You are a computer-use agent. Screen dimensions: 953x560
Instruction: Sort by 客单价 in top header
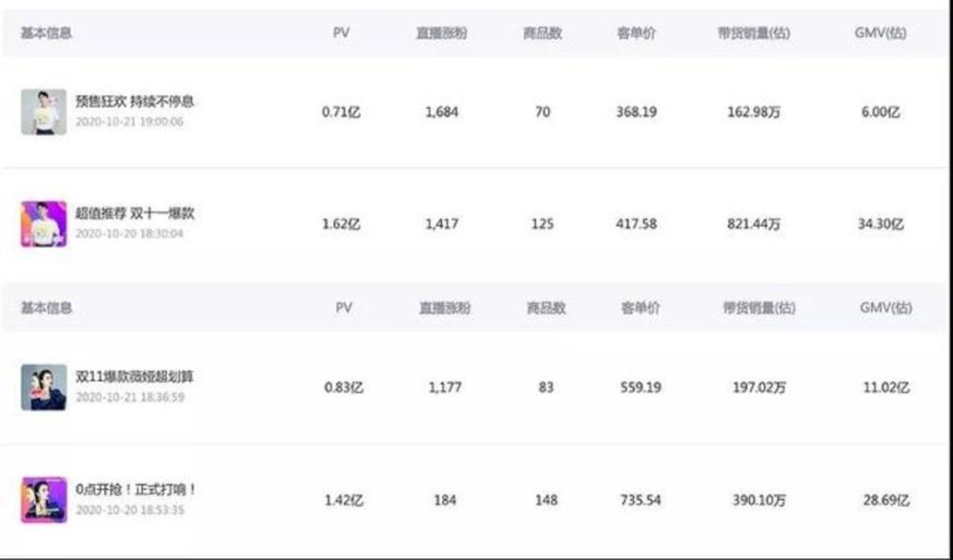[637, 32]
